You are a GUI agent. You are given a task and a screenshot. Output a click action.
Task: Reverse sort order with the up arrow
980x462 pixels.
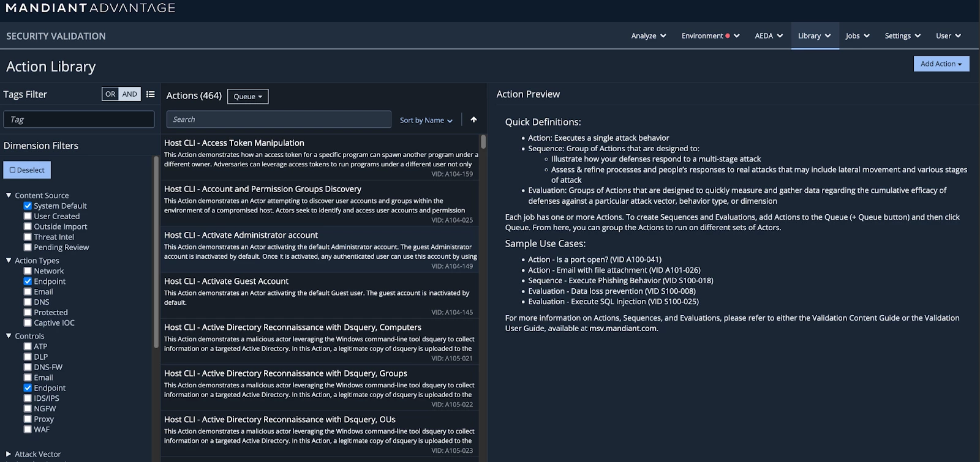tap(473, 119)
